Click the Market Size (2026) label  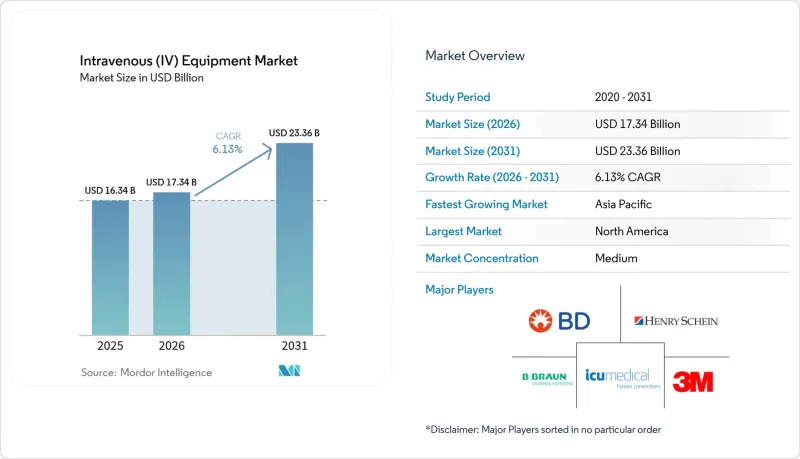[472, 124]
